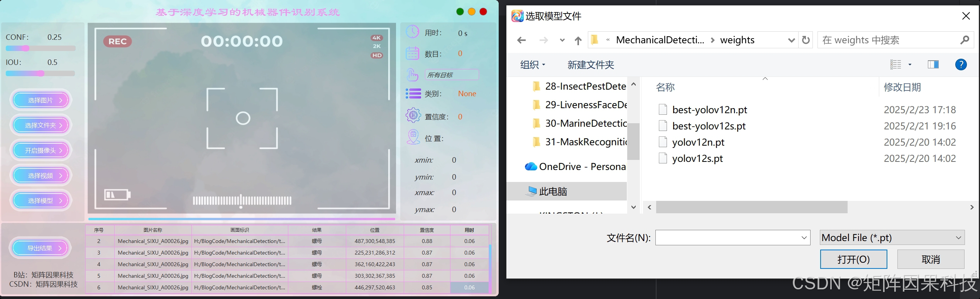Viewport: 980px width, 299px height.
Task: Go up one folder level
Action: pos(578,40)
